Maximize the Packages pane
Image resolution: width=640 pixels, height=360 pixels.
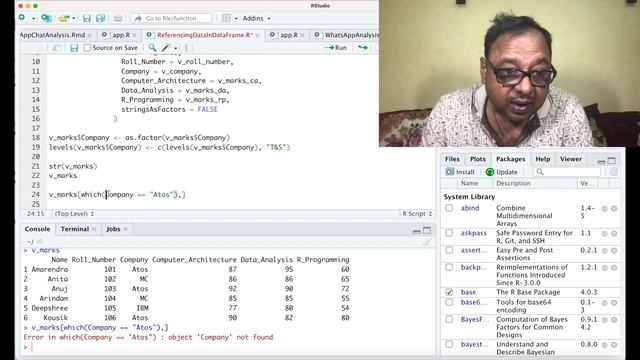pos(611,160)
